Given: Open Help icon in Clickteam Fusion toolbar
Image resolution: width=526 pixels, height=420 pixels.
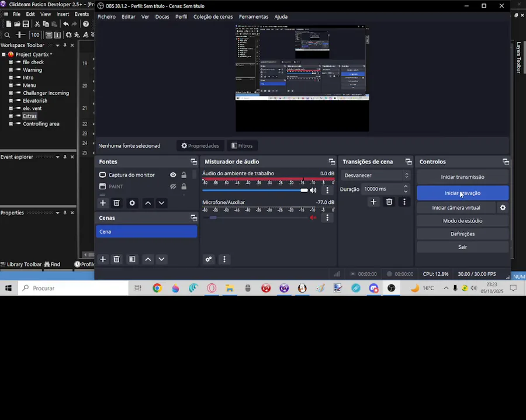Looking at the screenshot, I should pos(86,24).
